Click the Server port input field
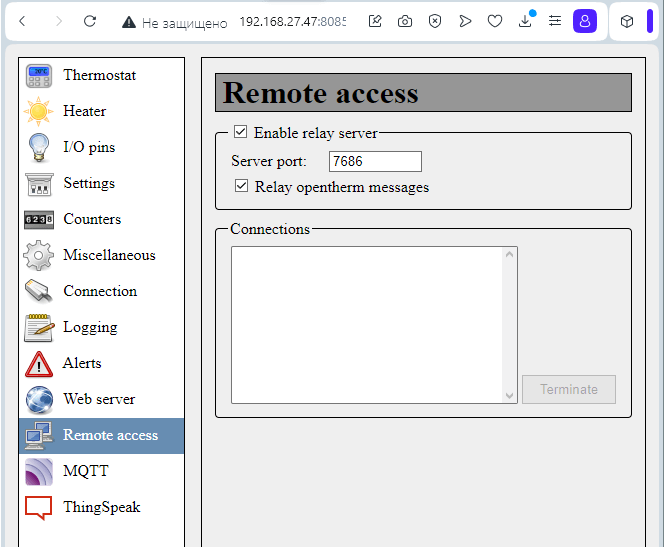The height and width of the screenshot is (547, 664). [375, 161]
